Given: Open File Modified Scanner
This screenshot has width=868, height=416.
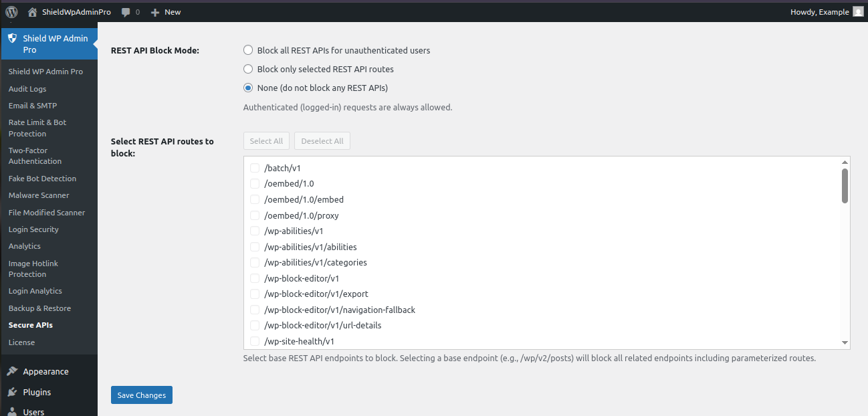Looking at the screenshot, I should pyautogui.click(x=47, y=213).
